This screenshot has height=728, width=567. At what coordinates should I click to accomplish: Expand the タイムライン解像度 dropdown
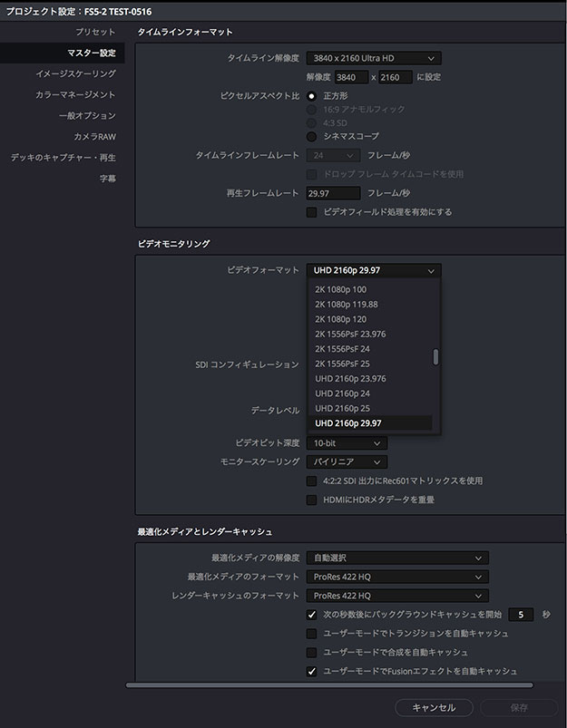click(374, 58)
